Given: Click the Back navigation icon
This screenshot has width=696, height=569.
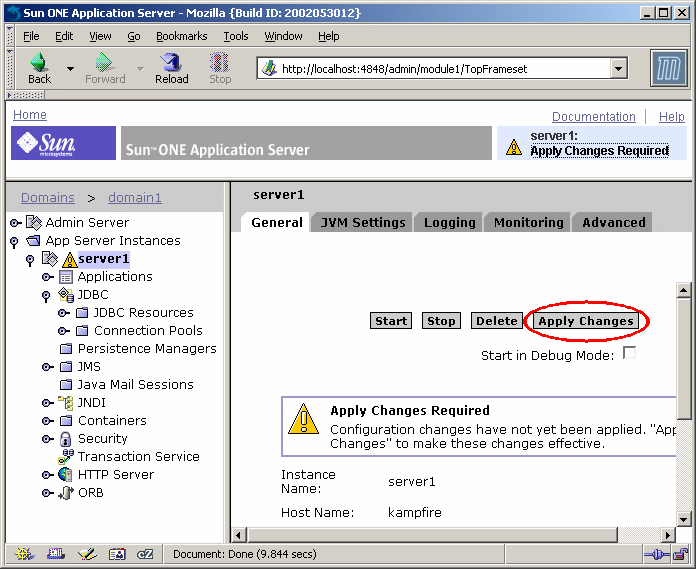Looking at the screenshot, I should [39, 62].
